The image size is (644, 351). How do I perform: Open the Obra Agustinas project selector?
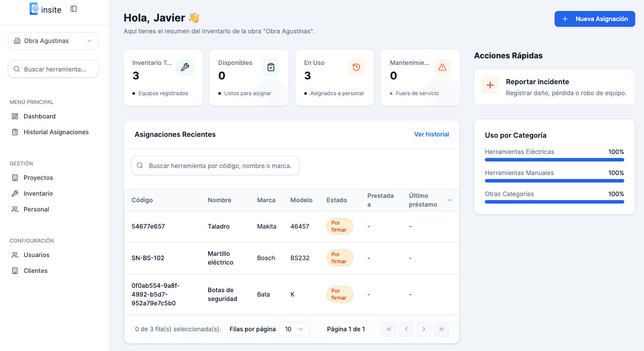53,40
